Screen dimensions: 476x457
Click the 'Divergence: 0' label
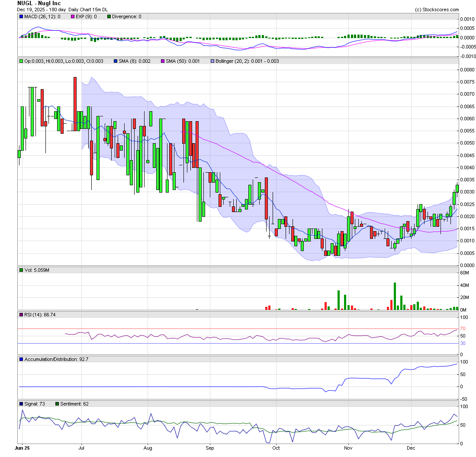pyautogui.click(x=127, y=17)
